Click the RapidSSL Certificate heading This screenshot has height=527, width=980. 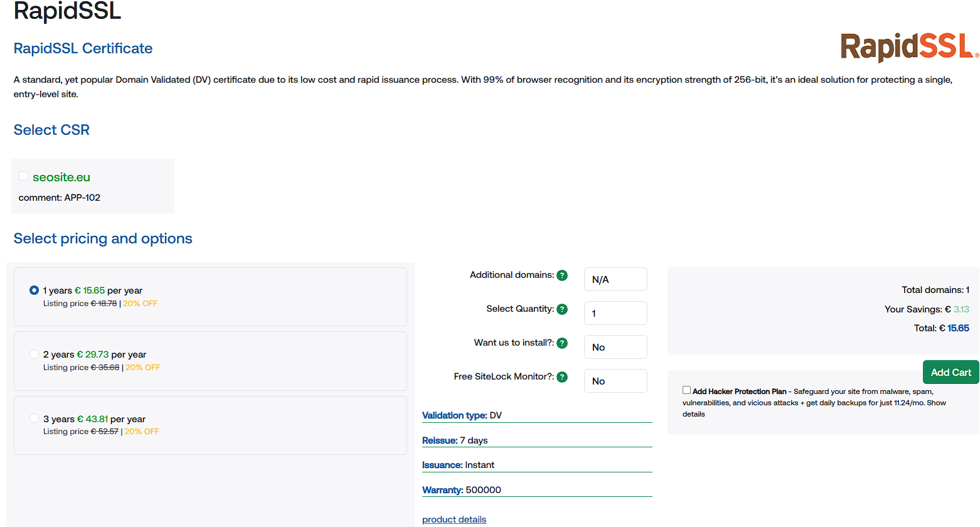(83, 48)
